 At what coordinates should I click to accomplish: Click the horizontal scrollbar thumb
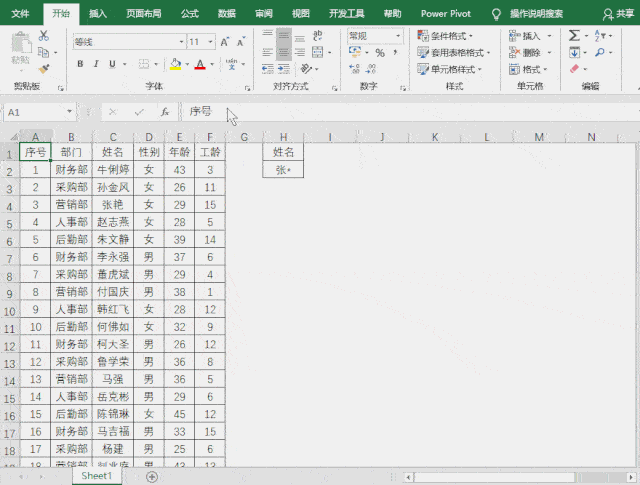tap(494, 477)
